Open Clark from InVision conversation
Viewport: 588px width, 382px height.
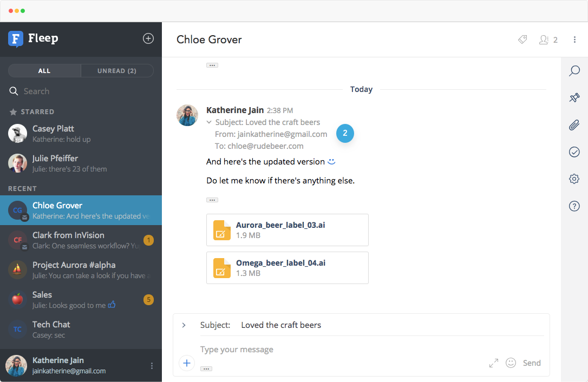tap(81, 240)
